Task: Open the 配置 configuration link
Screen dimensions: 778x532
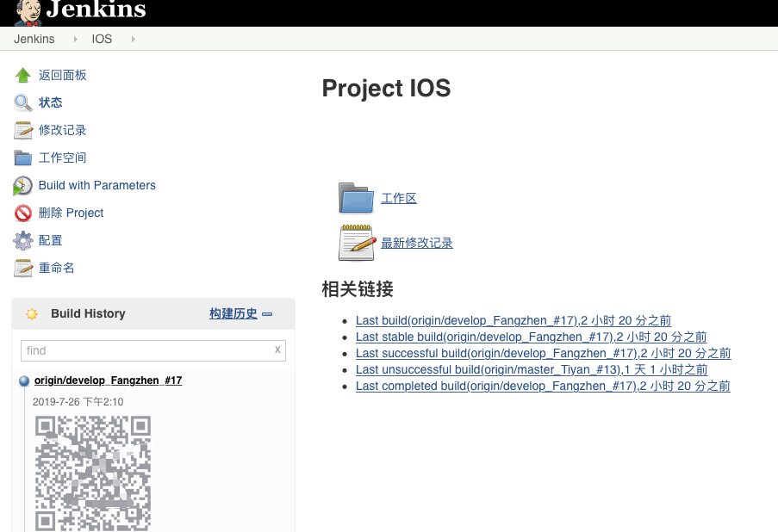Action: coord(51,240)
